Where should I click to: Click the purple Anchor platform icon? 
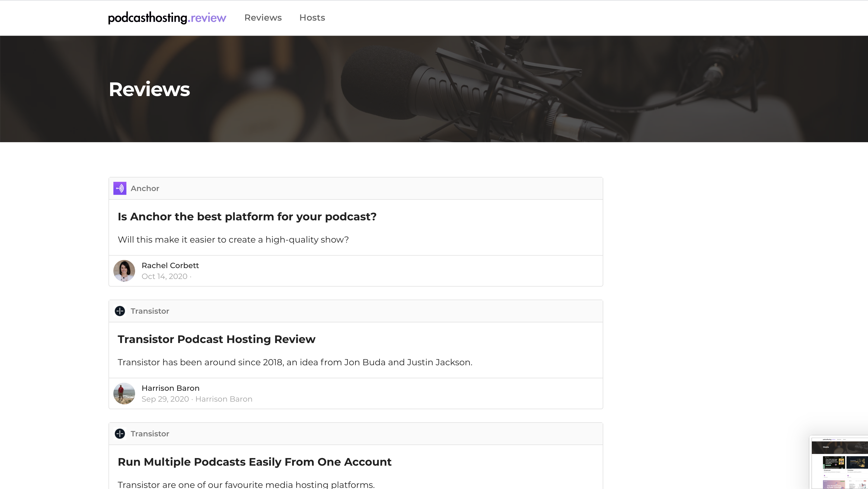(x=120, y=188)
